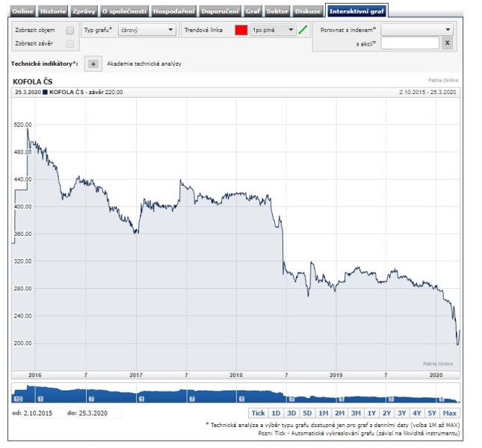
Task: Add a technical indicator with plus button
Action: [93, 64]
